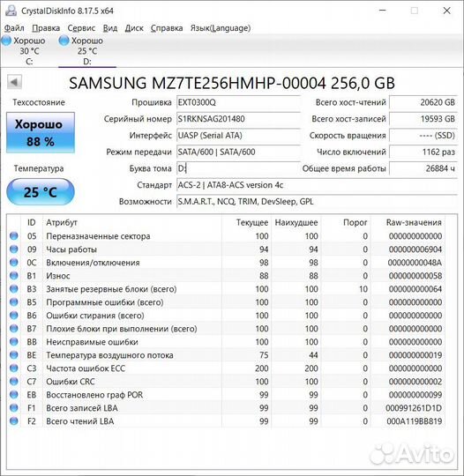Open the Сервис menu

click(x=81, y=28)
